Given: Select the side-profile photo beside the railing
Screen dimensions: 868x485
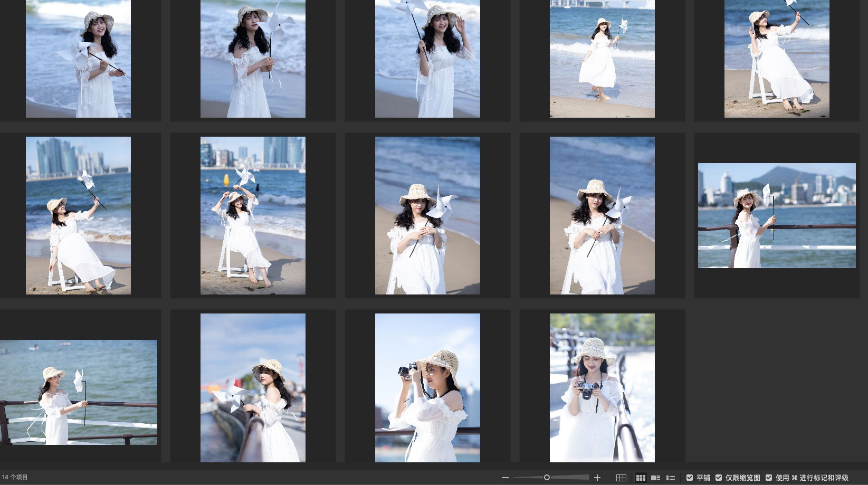Looking at the screenshot, I should (x=253, y=388).
